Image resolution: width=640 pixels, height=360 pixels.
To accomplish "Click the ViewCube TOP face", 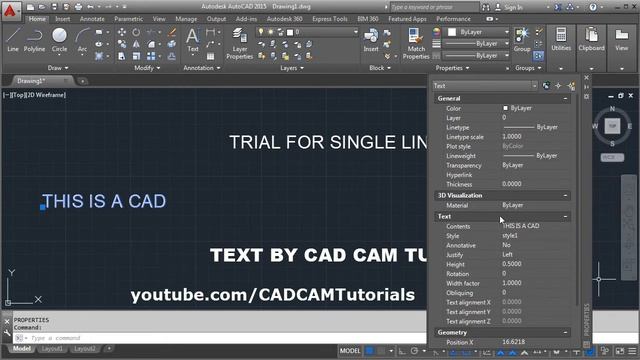I will pos(612,126).
